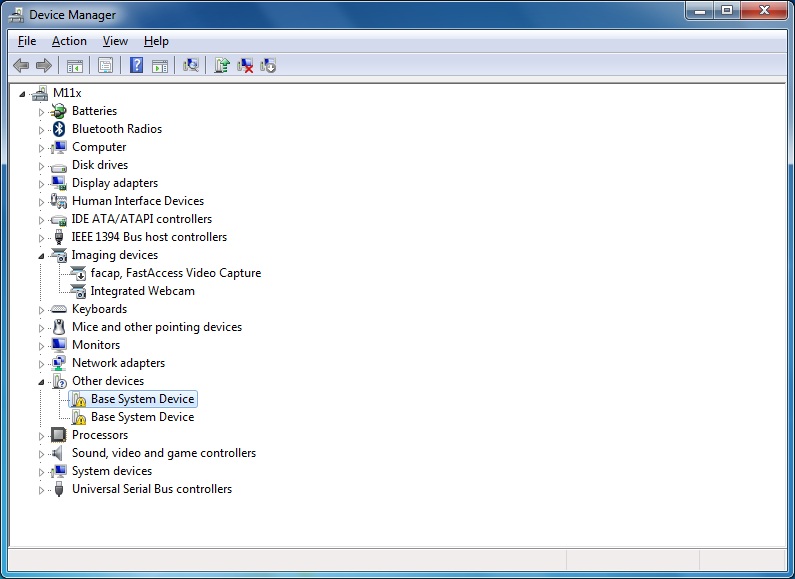Click the Processors chip icon
This screenshot has height=579, width=795.
pos(58,435)
